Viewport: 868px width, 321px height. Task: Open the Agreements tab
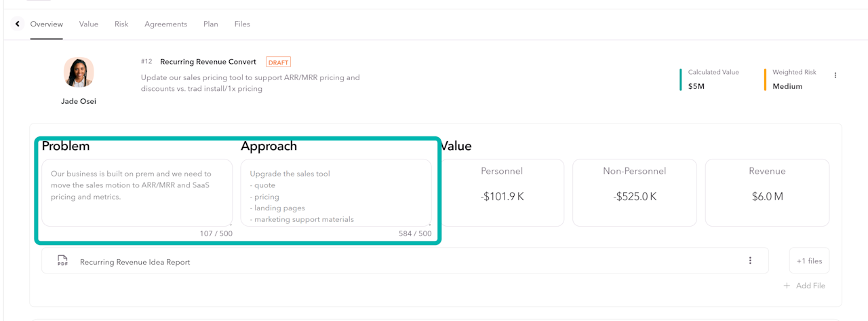[x=165, y=24]
